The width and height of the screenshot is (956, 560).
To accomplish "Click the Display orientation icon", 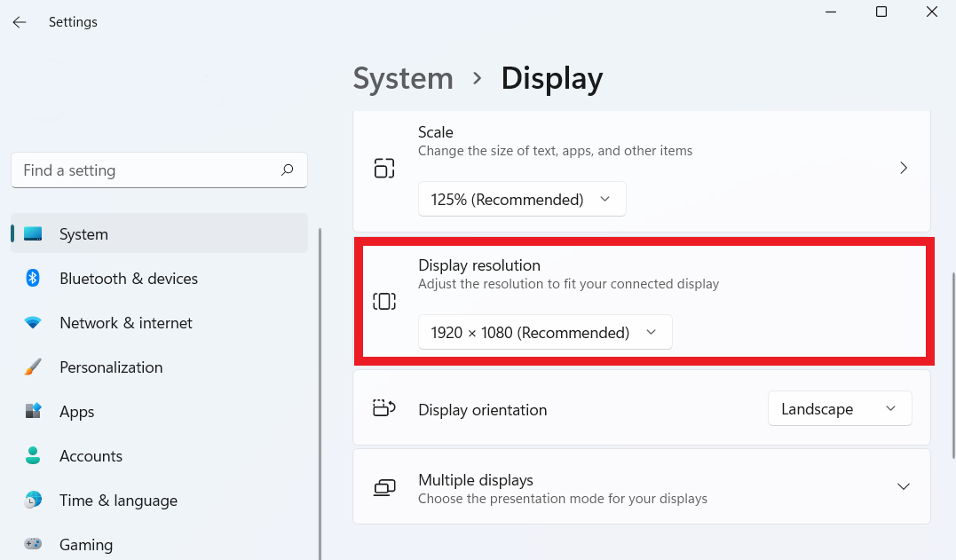I will pos(384,408).
